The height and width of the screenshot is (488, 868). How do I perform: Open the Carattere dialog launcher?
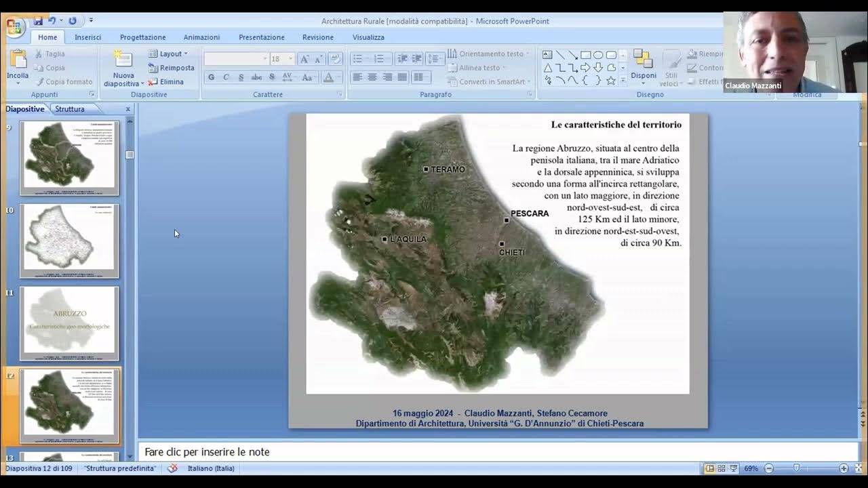point(340,95)
